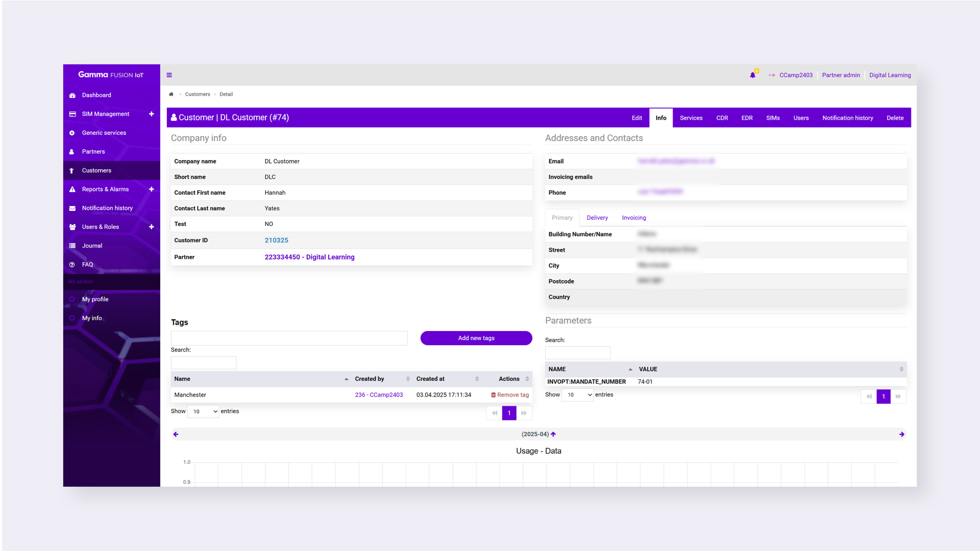Image resolution: width=980 pixels, height=551 pixels.
Task: Open partner 223334450 - Digital Learning link
Action: point(309,257)
